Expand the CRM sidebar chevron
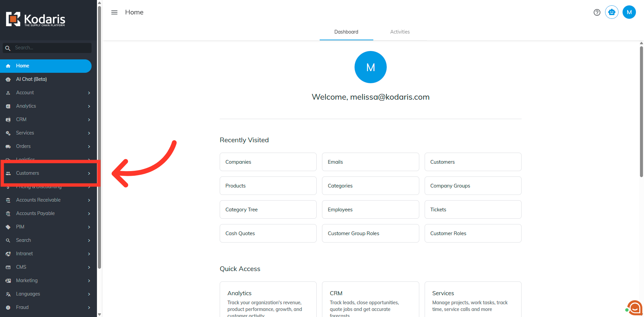This screenshot has height=317, width=644. coord(89,120)
